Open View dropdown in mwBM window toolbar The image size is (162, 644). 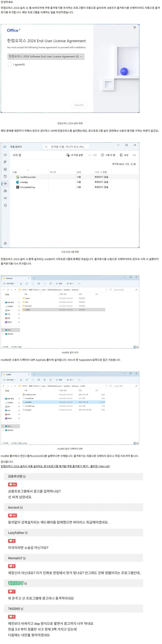point(70,380)
